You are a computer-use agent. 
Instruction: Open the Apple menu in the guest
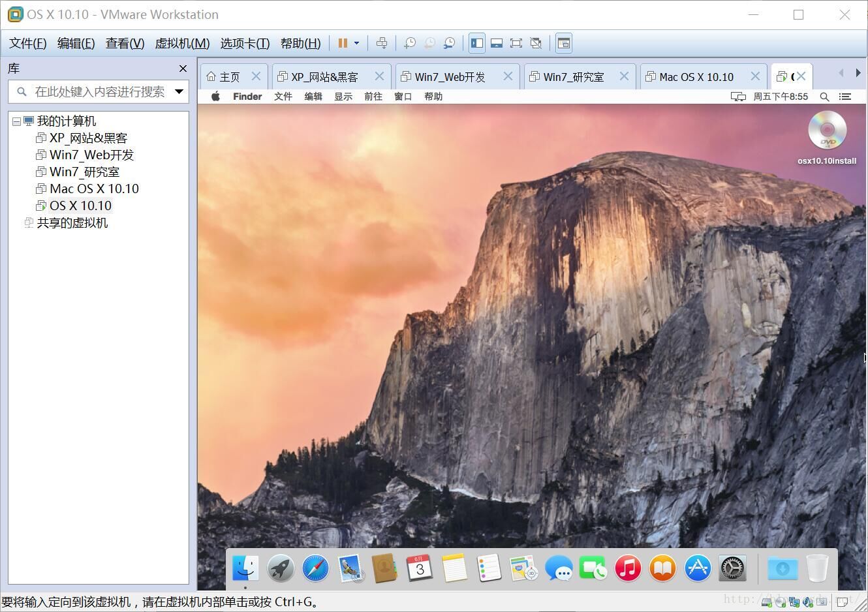(x=215, y=97)
